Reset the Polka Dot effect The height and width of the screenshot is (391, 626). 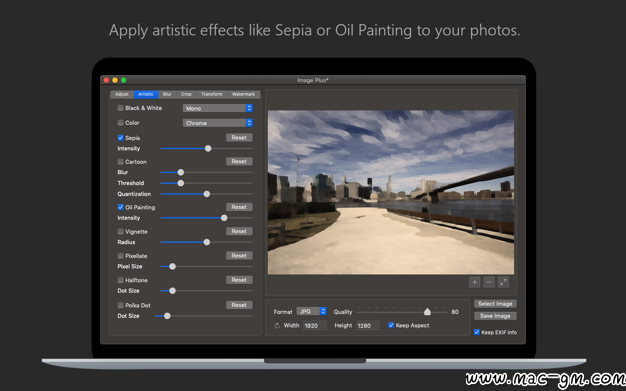pyautogui.click(x=239, y=305)
